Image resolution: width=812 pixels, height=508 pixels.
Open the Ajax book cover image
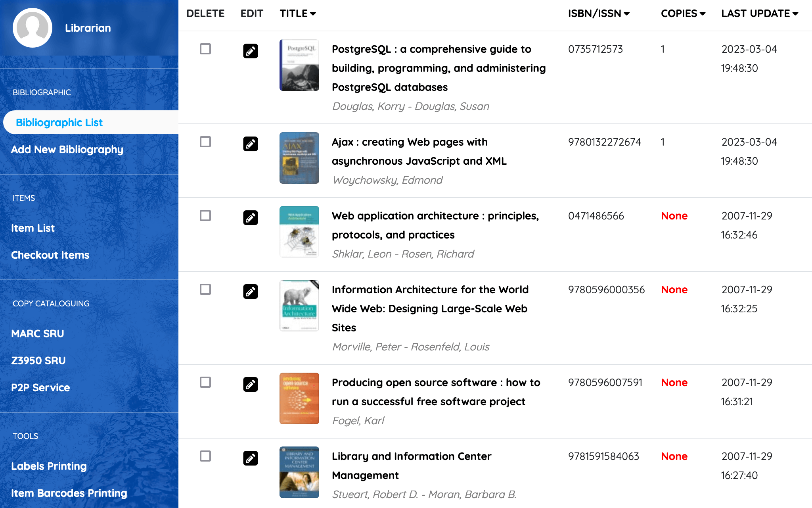pos(299,158)
